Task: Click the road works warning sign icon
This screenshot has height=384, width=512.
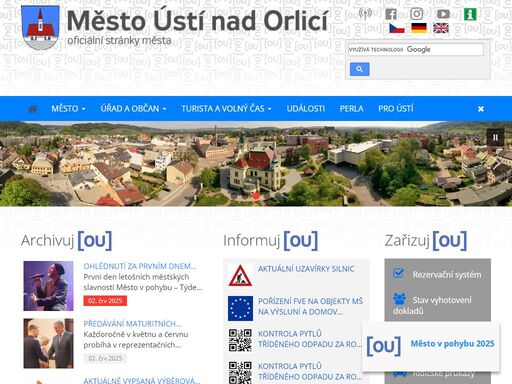Action: coord(240,276)
